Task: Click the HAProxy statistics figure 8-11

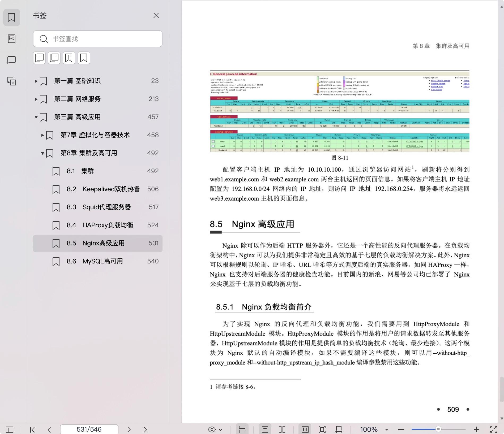Action: (x=340, y=111)
